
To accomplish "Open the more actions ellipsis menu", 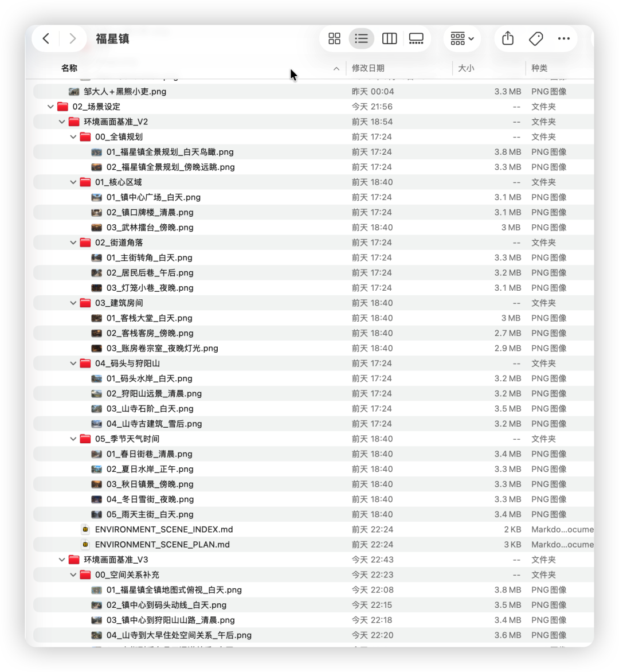I will (x=564, y=39).
